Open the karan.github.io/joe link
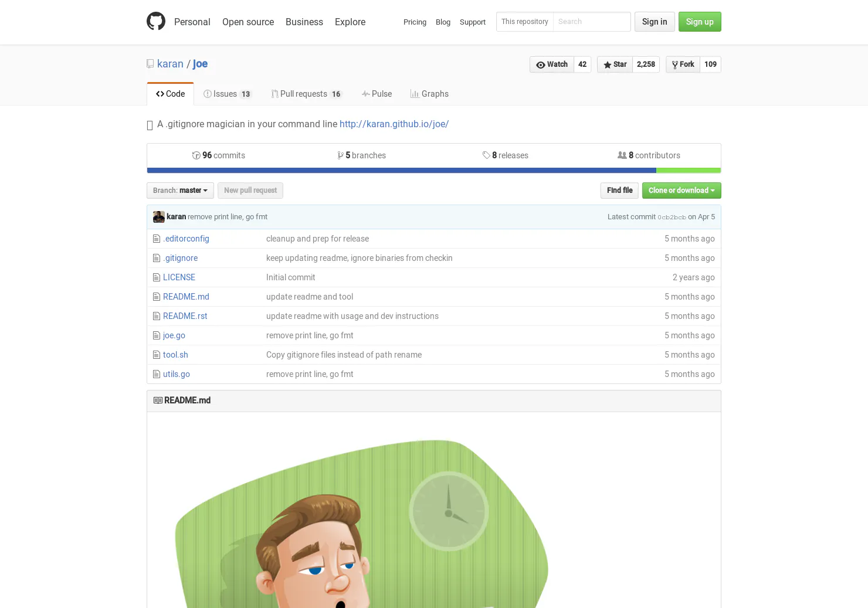Image resolution: width=868 pixels, height=608 pixels. pos(394,124)
